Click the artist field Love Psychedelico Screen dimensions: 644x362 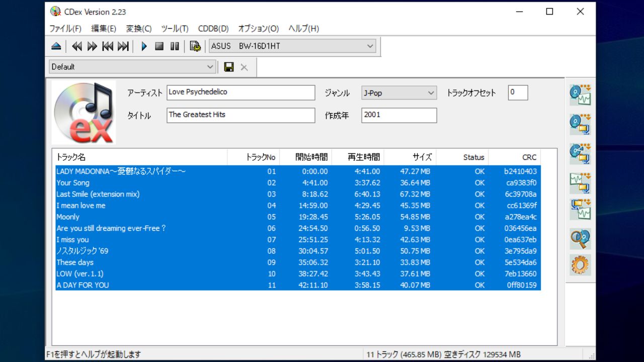[x=241, y=93]
